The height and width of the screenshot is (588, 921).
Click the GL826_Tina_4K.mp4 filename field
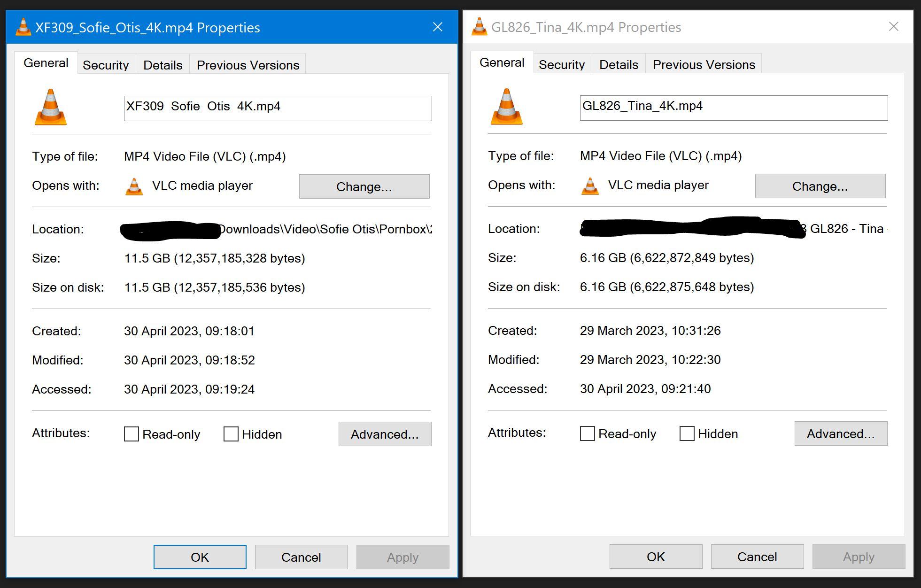coord(734,108)
